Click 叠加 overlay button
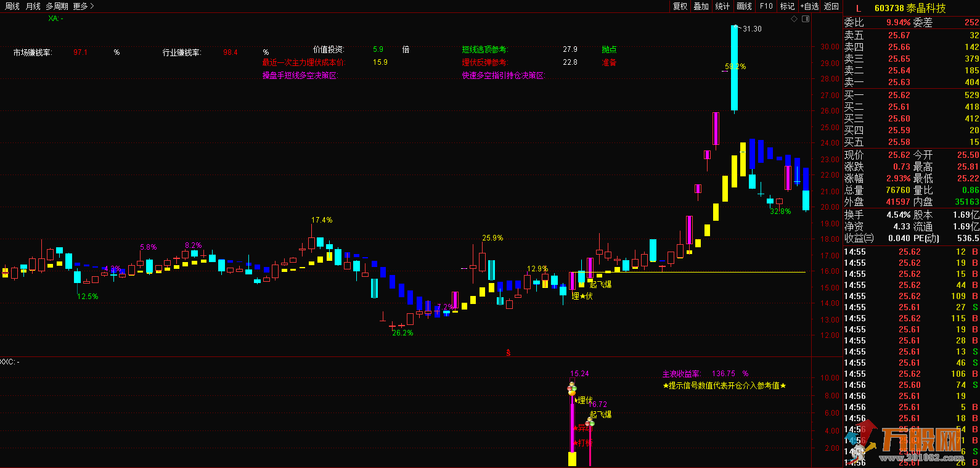980x468 pixels. 701,6
